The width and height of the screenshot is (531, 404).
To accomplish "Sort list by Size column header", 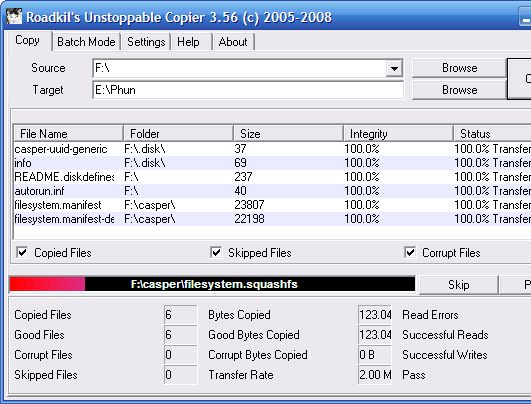I will 289,133.
